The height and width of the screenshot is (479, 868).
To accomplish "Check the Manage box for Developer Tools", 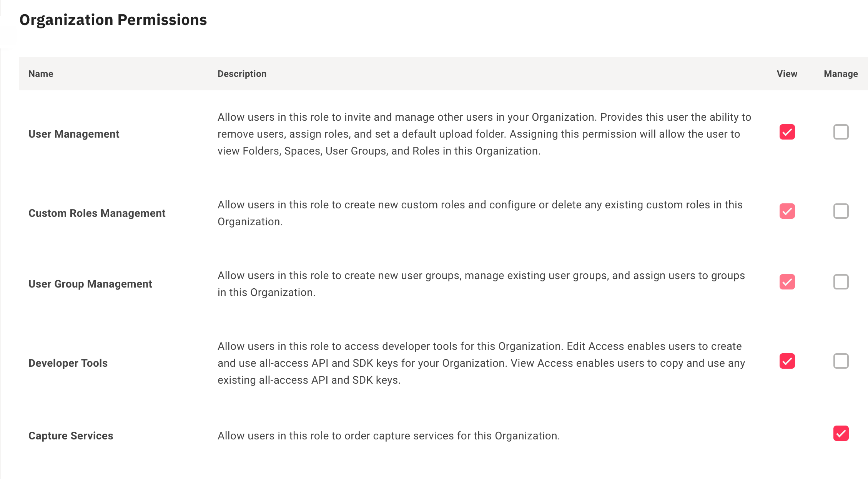I will [x=841, y=361].
